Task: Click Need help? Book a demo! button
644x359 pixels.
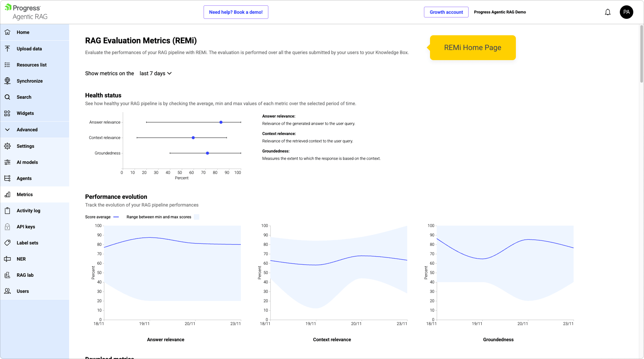Action: click(x=236, y=12)
